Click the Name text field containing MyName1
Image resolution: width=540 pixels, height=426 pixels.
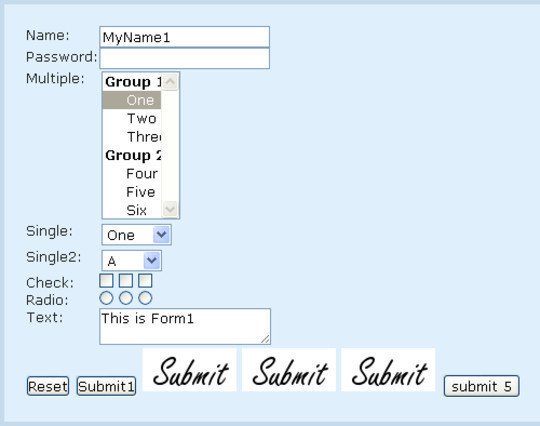click(x=184, y=37)
